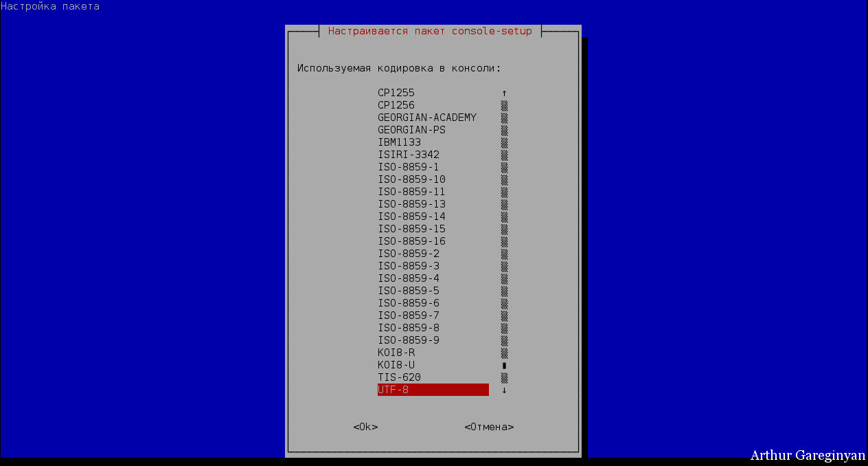Screen dimensions: 868x466
Task: Select GEORGIAN-PS from the list
Action: coord(411,130)
